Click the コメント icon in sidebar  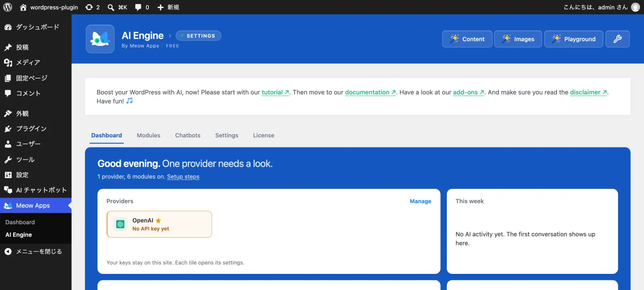8,93
